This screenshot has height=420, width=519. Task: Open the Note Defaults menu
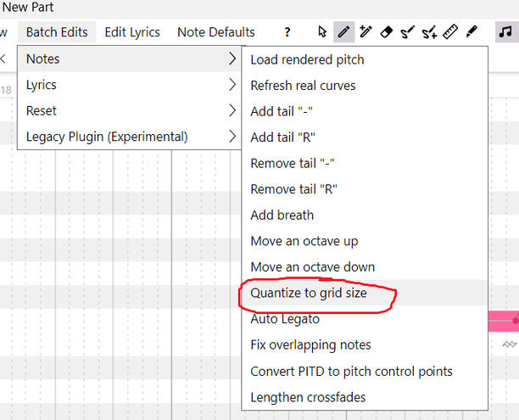tap(215, 32)
